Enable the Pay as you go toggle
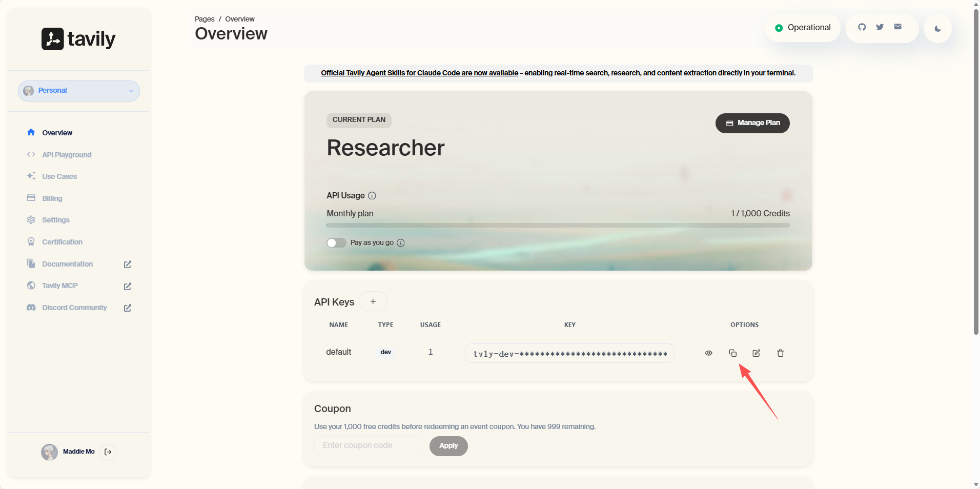This screenshot has height=489, width=980. click(336, 243)
